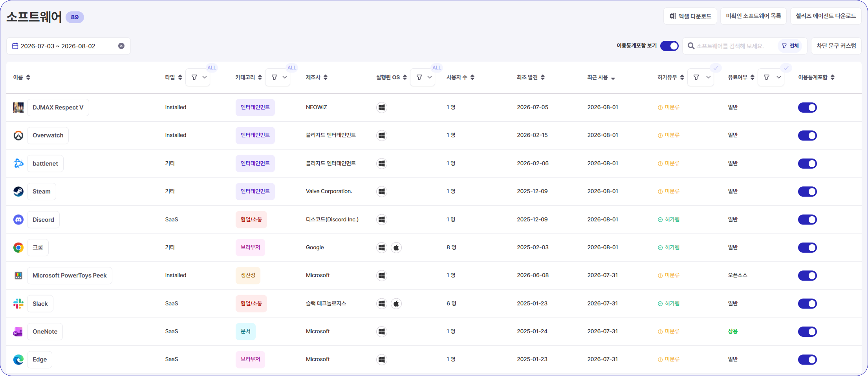The image size is (868, 376).
Task: Open the Overwatch software name button
Action: point(48,135)
